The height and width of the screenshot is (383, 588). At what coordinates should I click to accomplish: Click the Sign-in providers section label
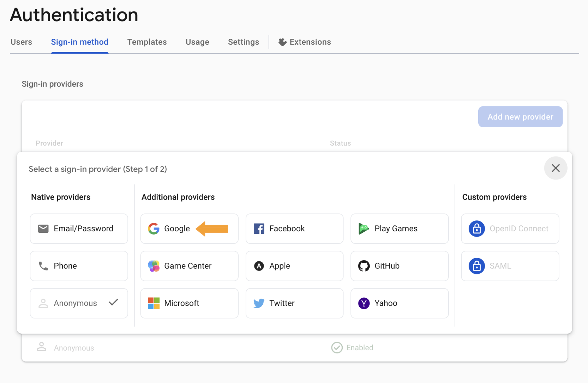53,84
